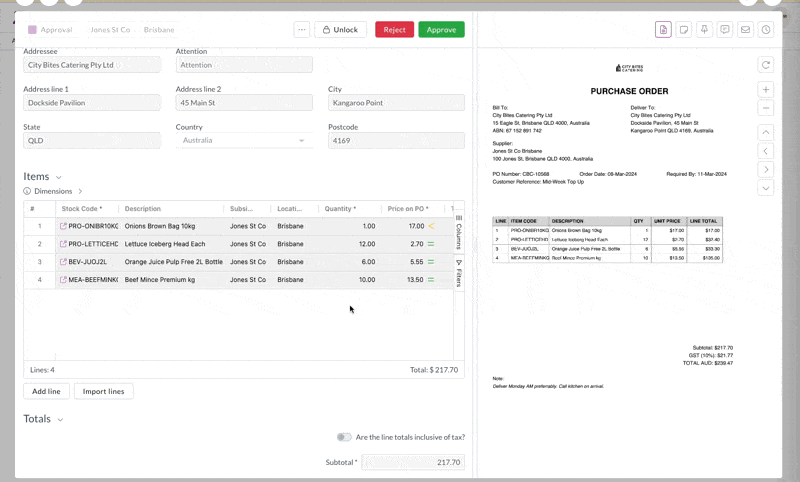Click the Add line button

click(46, 391)
